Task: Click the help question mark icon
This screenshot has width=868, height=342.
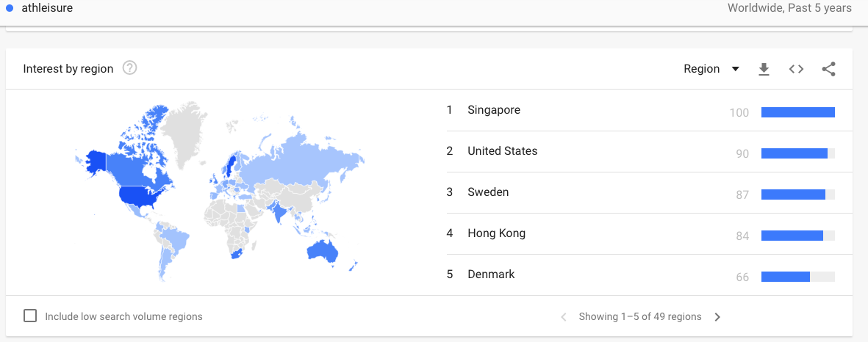Action: click(x=130, y=68)
